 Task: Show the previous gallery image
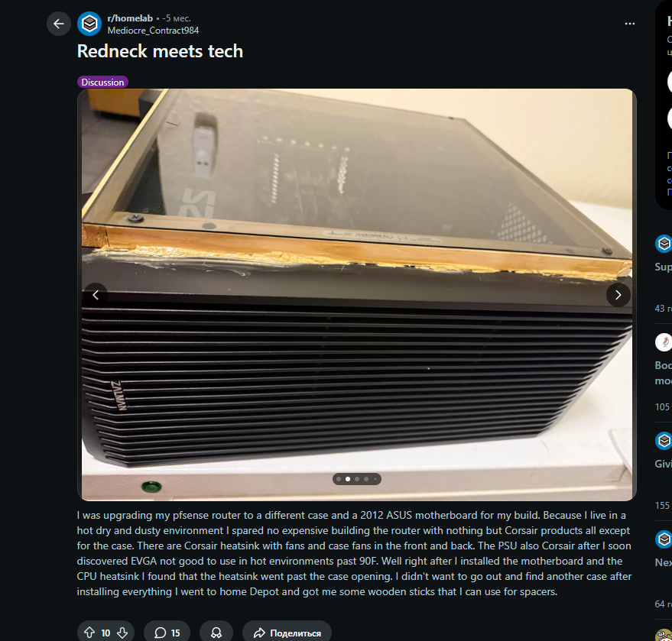[x=96, y=295]
